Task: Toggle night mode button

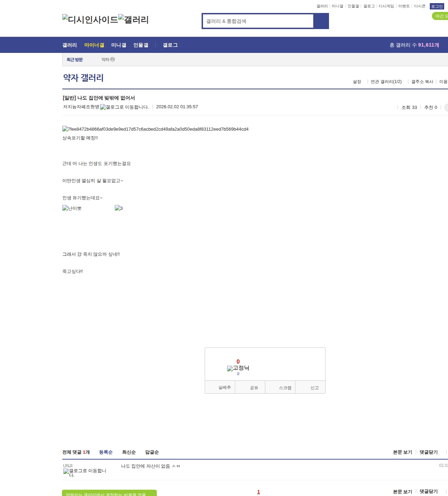Action: pos(440,16)
